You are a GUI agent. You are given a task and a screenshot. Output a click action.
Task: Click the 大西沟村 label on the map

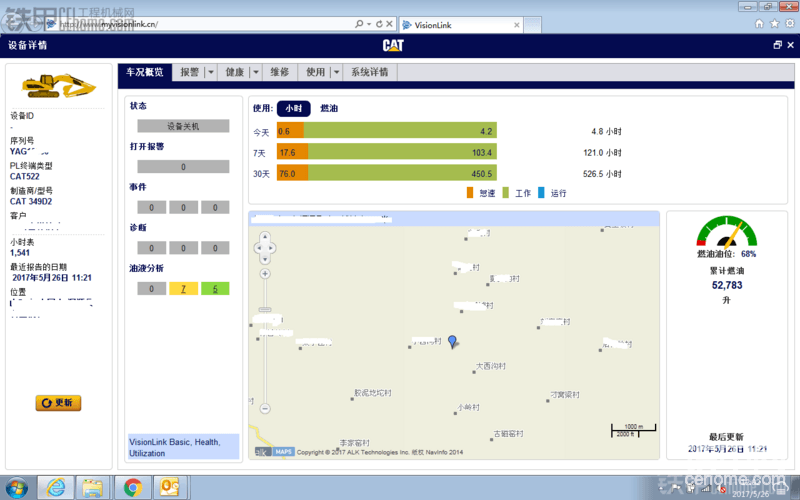490,366
